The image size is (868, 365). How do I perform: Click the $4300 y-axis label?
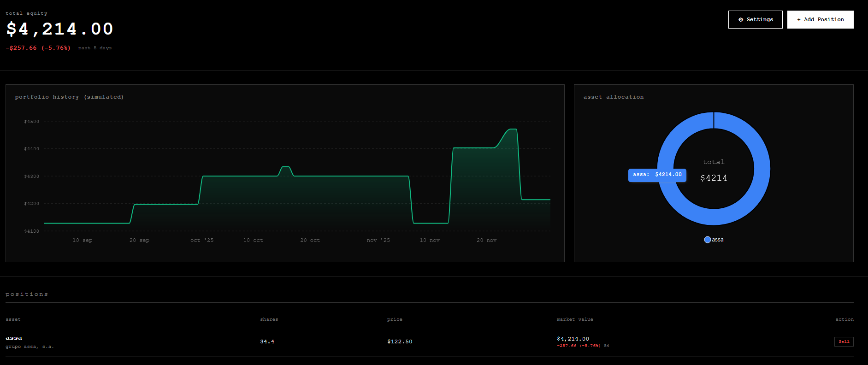click(32, 177)
